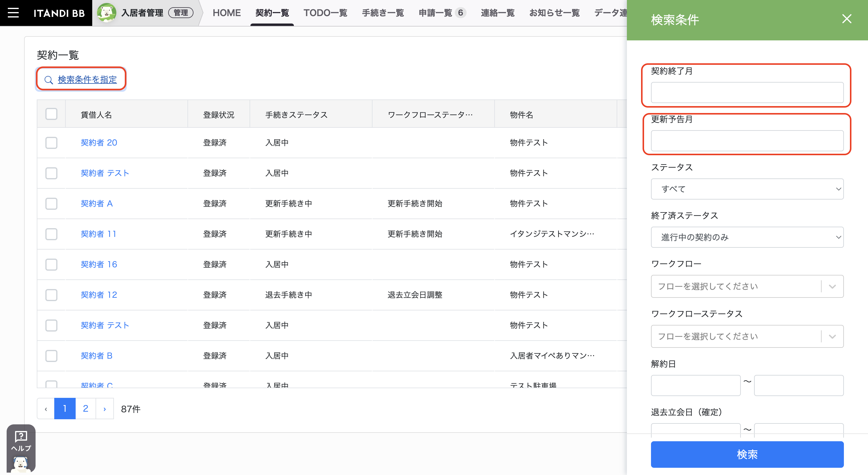The height and width of the screenshot is (475, 868).
Task: Click the 87件 result count text
Action: [131, 409]
